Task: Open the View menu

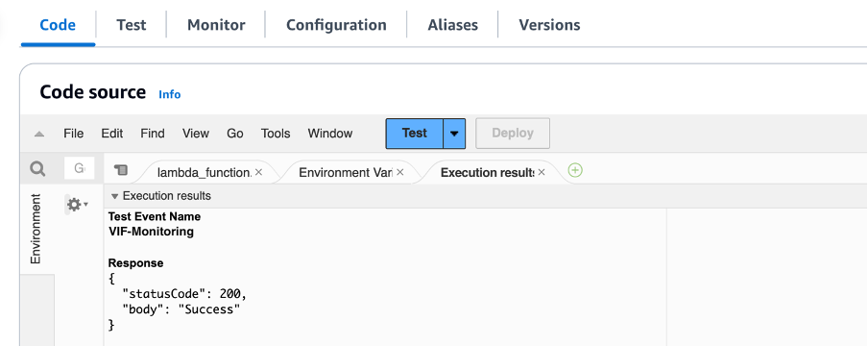Action: tap(196, 134)
